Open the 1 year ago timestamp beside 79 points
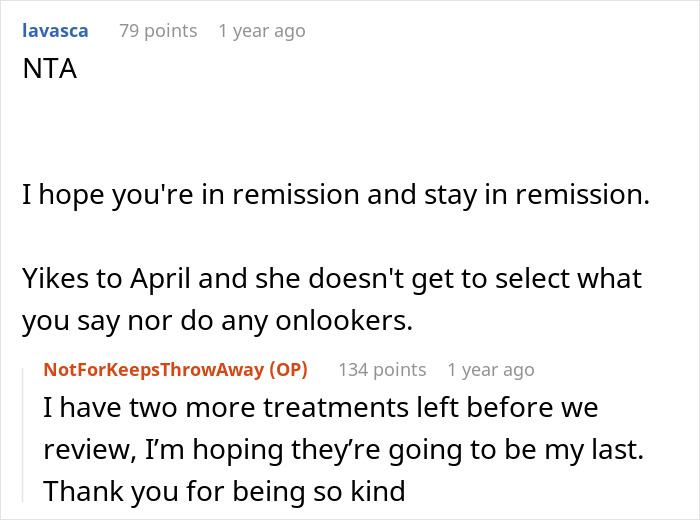 [262, 31]
